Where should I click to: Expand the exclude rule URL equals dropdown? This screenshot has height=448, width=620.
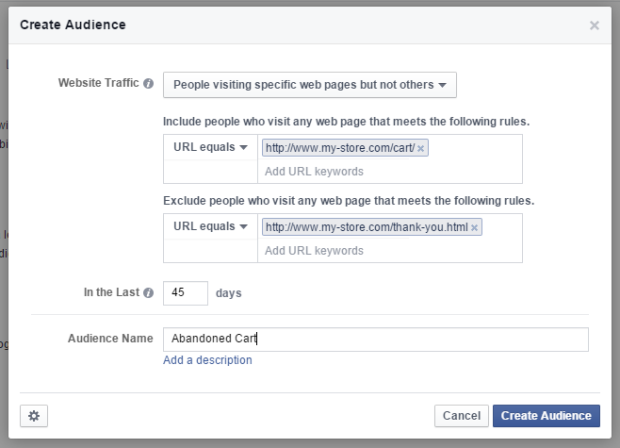210,226
